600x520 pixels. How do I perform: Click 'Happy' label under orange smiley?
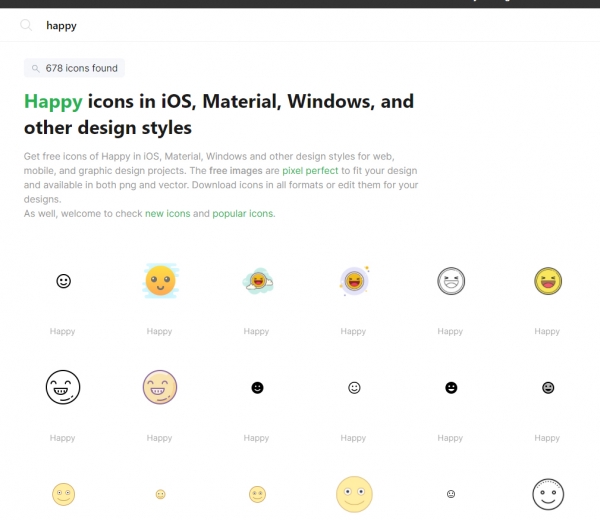pos(160,331)
